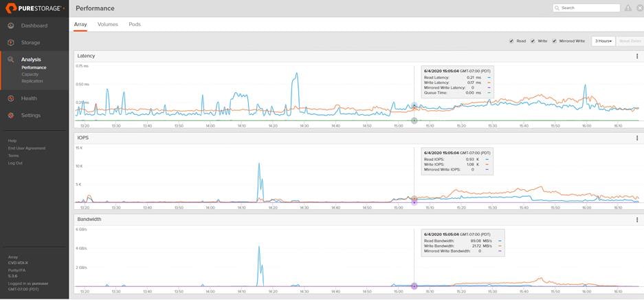
Task: Click the Reset Zoom button
Action: 630,41
